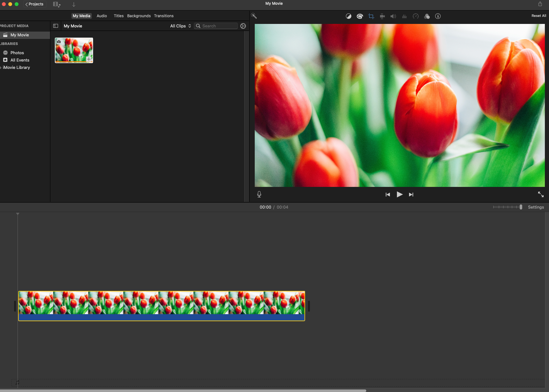This screenshot has width=549, height=392.
Task: Click Reset All adjustments
Action: [x=538, y=16]
